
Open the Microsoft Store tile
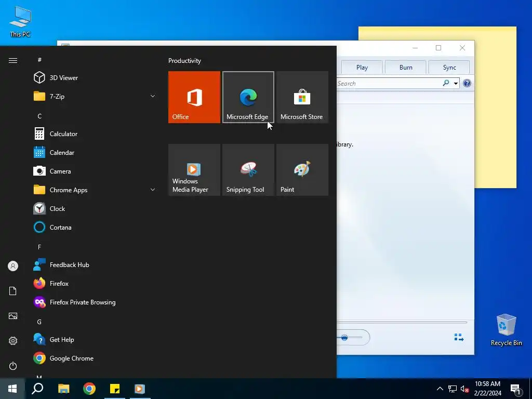pyautogui.click(x=302, y=97)
